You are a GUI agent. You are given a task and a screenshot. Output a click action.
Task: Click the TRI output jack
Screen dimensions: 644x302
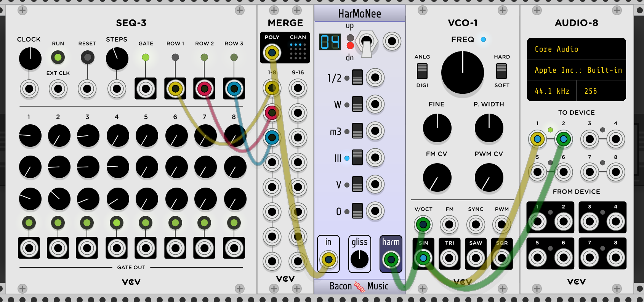coord(449,258)
